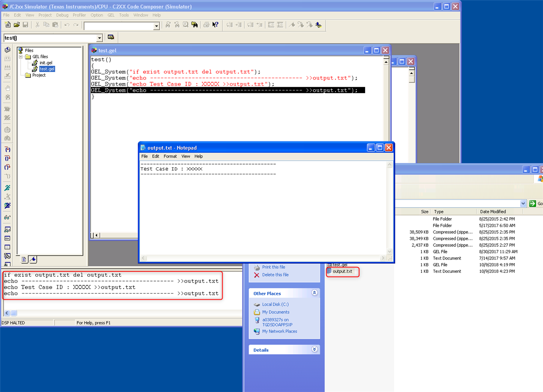Open the Format menu in Notepad
The height and width of the screenshot is (392, 543).
pyautogui.click(x=170, y=156)
